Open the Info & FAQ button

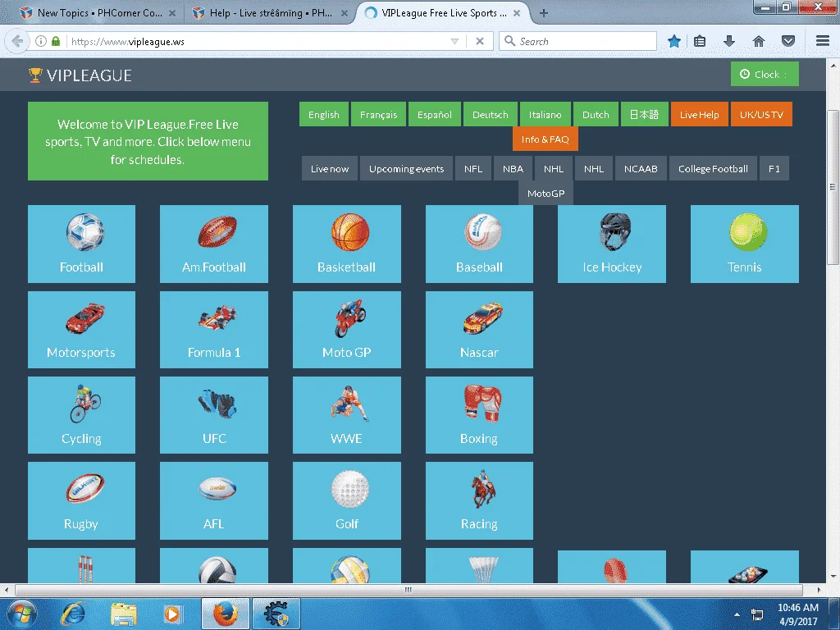[x=546, y=139]
